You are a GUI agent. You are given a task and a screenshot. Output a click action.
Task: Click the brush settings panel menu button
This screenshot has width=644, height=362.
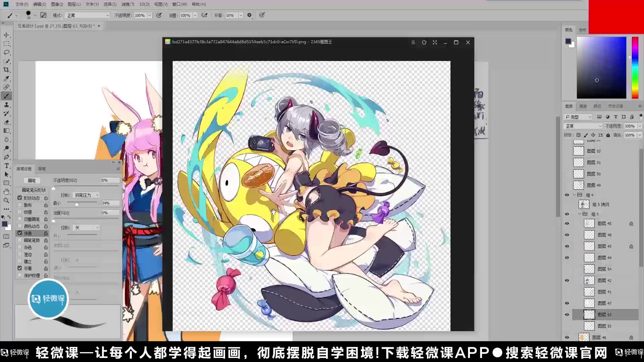click(x=118, y=169)
